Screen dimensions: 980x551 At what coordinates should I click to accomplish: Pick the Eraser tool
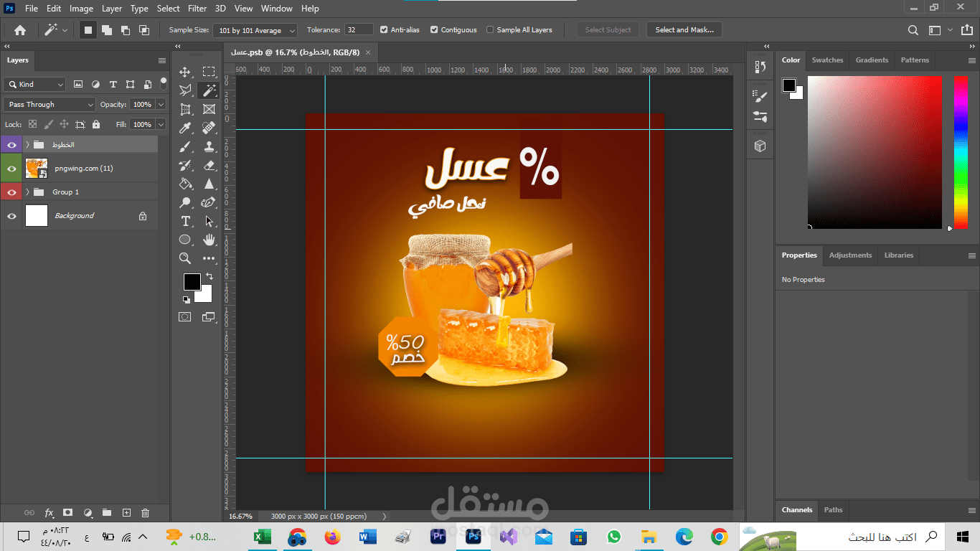209,165
